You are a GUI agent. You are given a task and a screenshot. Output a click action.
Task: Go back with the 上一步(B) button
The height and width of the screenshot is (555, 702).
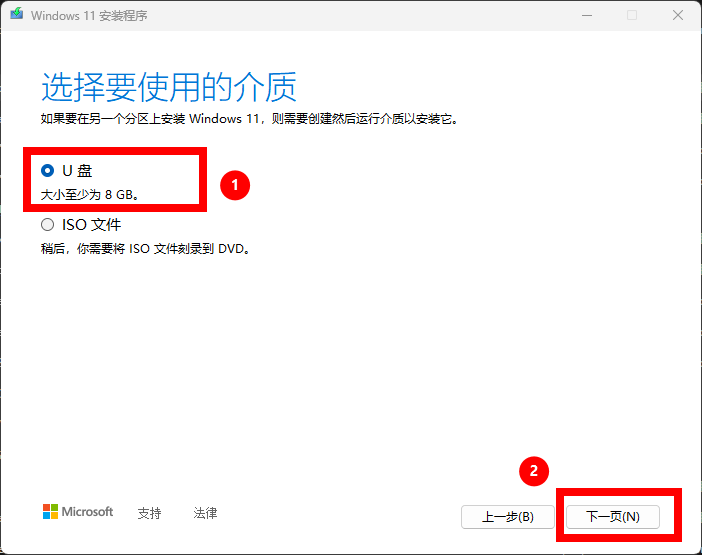pyautogui.click(x=507, y=517)
